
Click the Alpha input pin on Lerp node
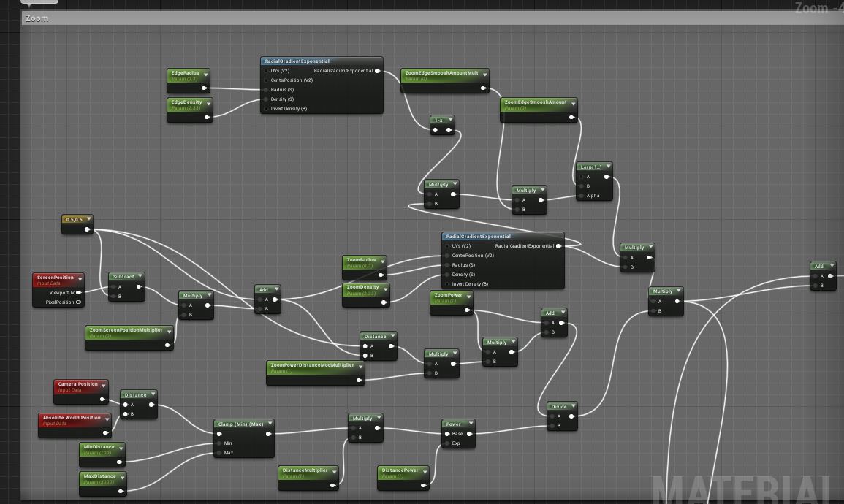pyautogui.click(x=582, y=196)
